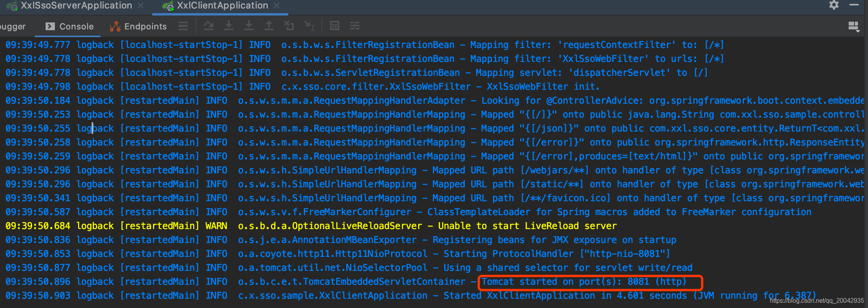Click the Mapped "{[/json]}" log line
Image resolution: width=868 pixels, height=308 pixels.
435,128
